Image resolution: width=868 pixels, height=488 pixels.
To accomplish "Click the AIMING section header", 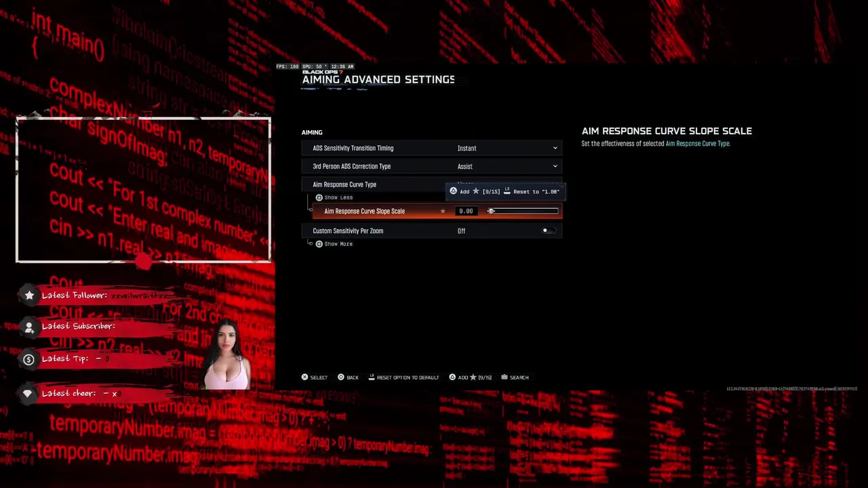I will pyautogui.click(x=312, y=132).
